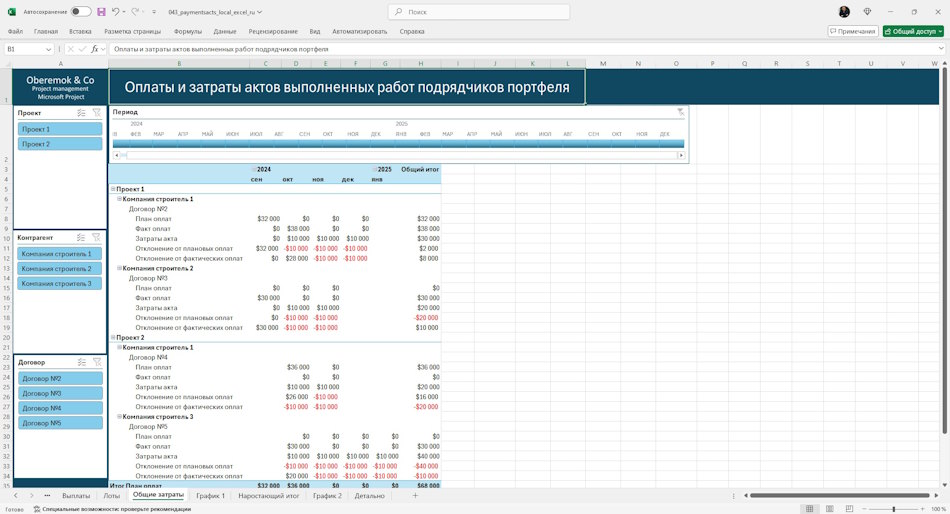Open the file name dropdown 043_paymentsacts_local_excel_ru
Screen dimensions: 950x514
pos(215,12)
